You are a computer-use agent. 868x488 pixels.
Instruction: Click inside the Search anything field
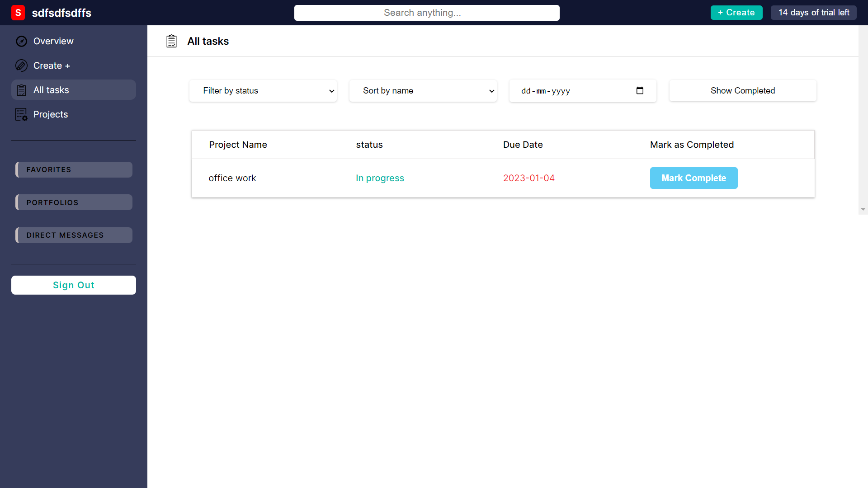[x=427, y=13]
